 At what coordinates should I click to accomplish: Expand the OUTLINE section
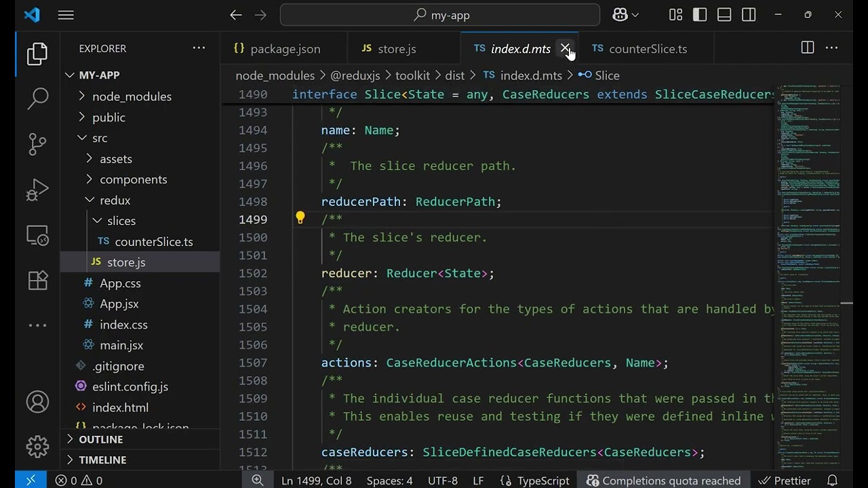coord(140,439)
